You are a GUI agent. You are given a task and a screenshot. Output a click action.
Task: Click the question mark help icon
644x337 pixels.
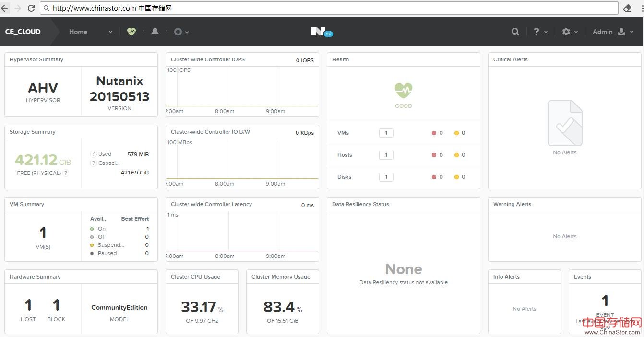pos(536,32)
